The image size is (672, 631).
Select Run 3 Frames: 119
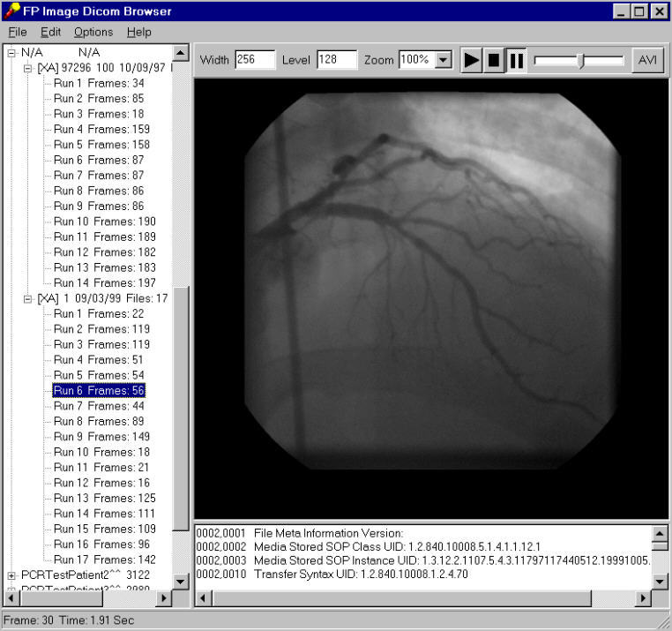101,344
